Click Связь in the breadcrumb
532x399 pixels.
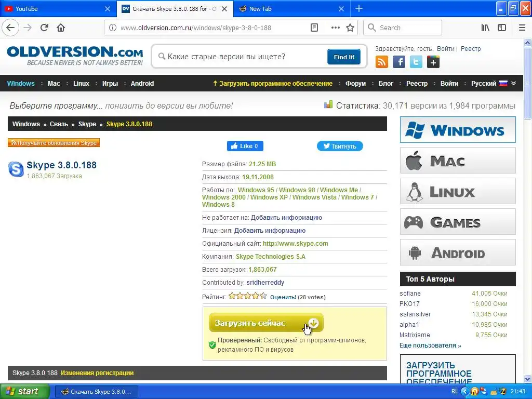[x=59, y=124]
